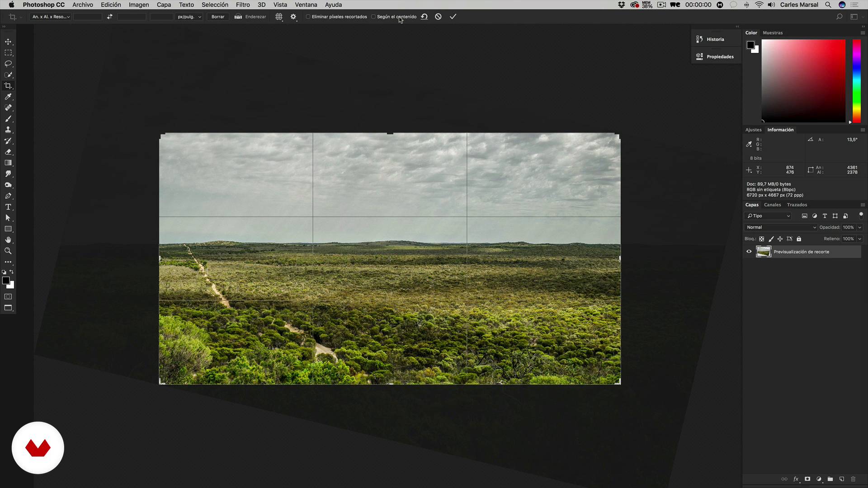The height and width of the screenshot is (488, 868).
Task: Toggle lock all layer attributes
Action: click(799, 239)
